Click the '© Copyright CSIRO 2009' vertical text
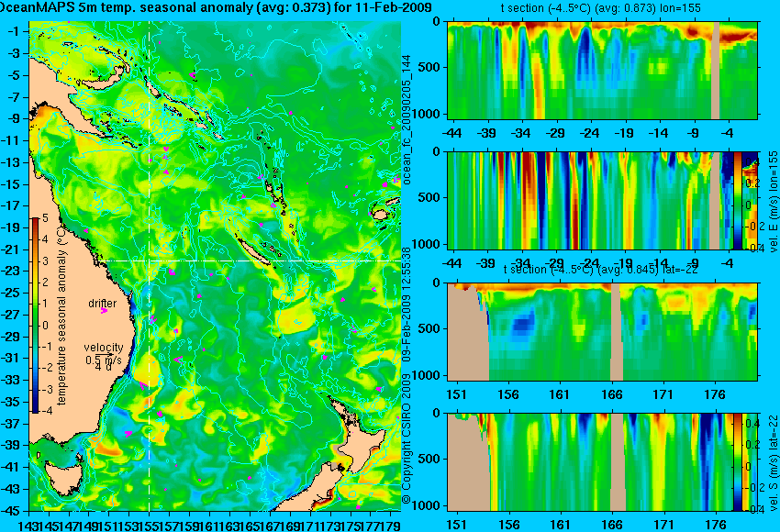 point(407,438)
